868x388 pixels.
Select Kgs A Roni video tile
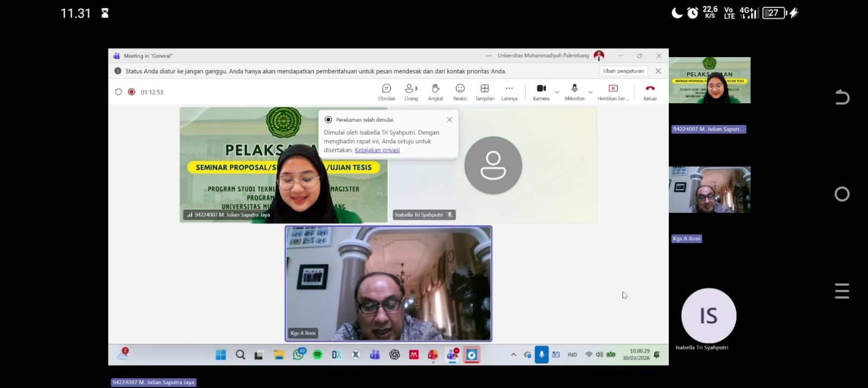tap(388, 284)
